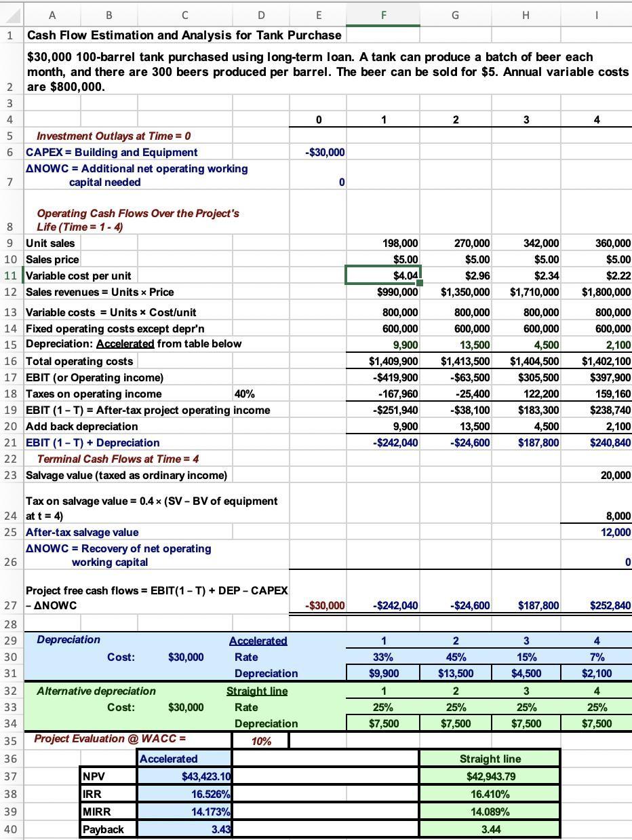
Task: Click the MIRR 14.089% cell
Action: [x=490, y=811]
